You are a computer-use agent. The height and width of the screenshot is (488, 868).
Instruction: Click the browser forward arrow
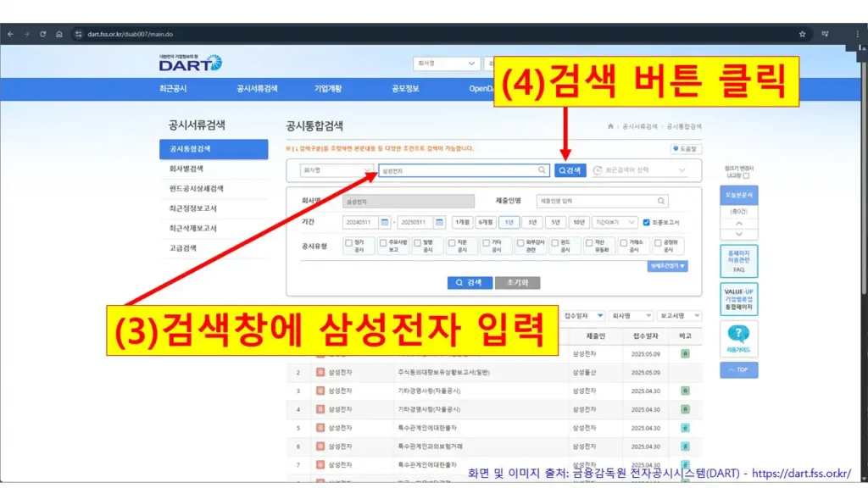(x=26, y=34)
